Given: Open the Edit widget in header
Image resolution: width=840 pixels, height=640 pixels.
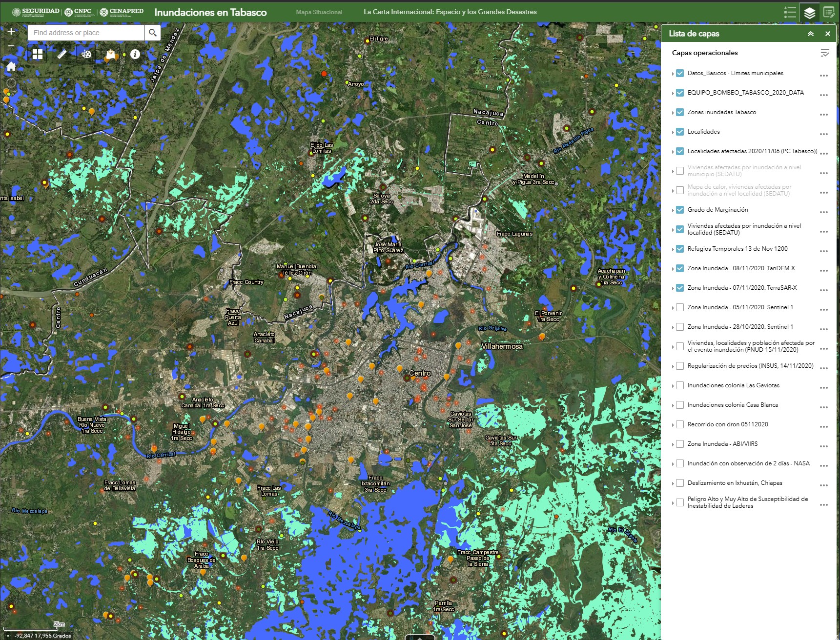Looking at the screenshot, I should click(829, 12).
